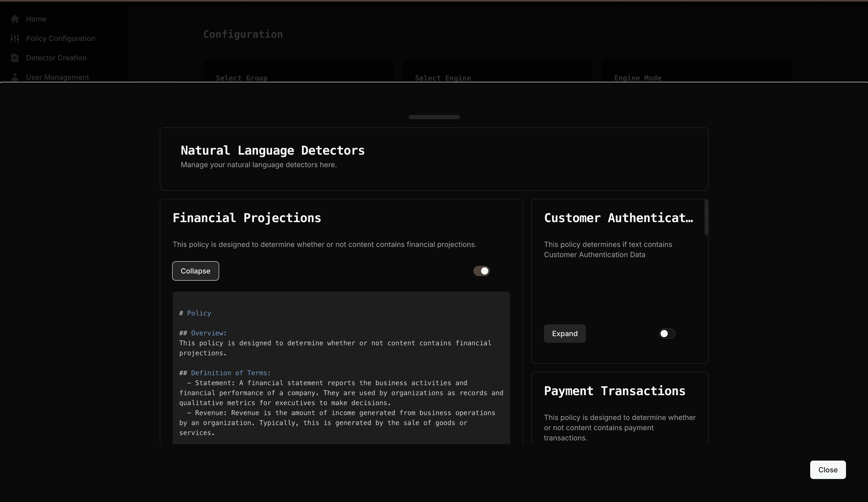Click the Policy Configuration sliders icon
Image resolution: width=868 pixels, height=502 pixels.
click(15, 39)
